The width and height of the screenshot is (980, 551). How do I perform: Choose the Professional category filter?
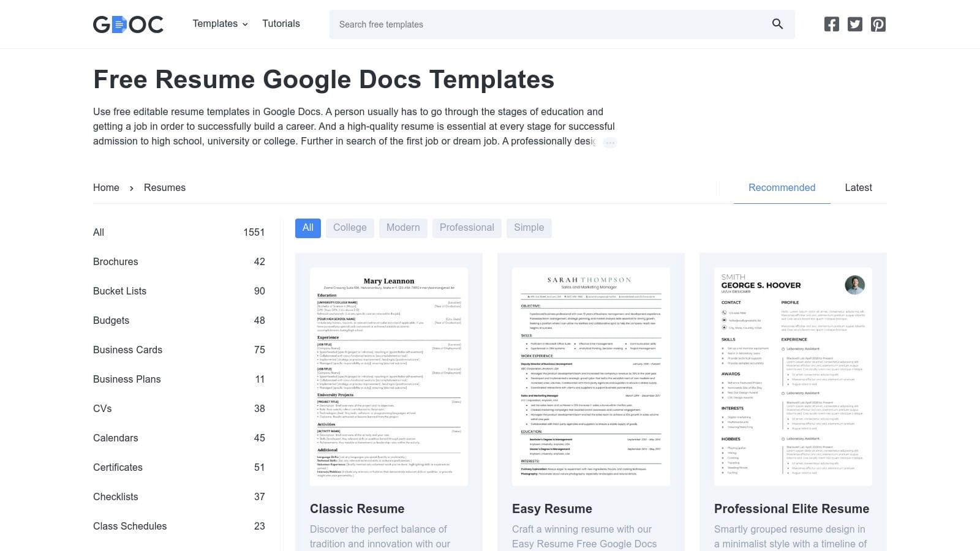pos(467,227)
